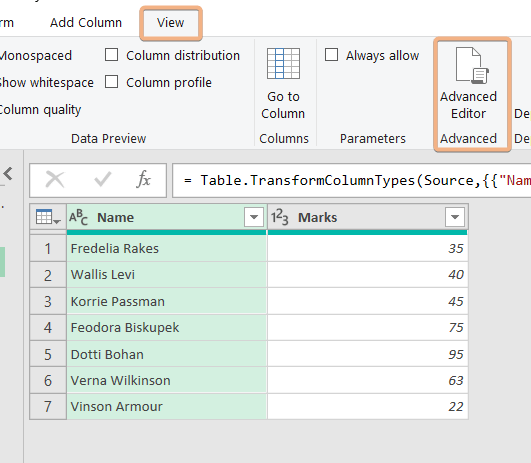Select Marks value 95
Viewport: 531px width, 463px height.
(x=367, y=354)
